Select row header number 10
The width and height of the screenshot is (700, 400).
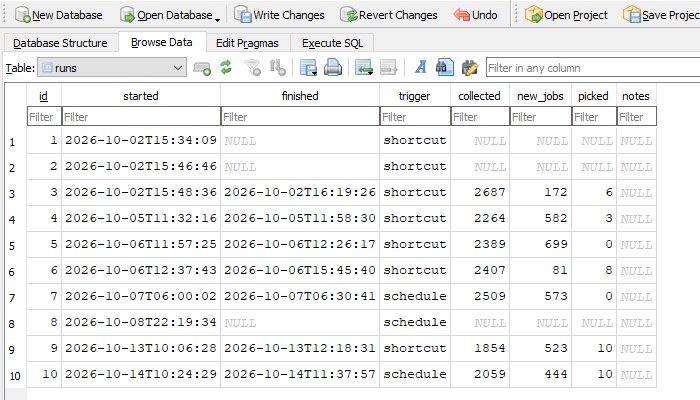15,375
